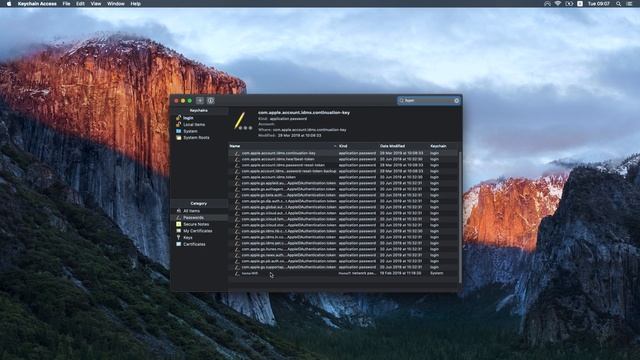This screenshot has height=360, width=640.
Task: Click the System keychain icon in the sidebar
Action: pos(178,131)
